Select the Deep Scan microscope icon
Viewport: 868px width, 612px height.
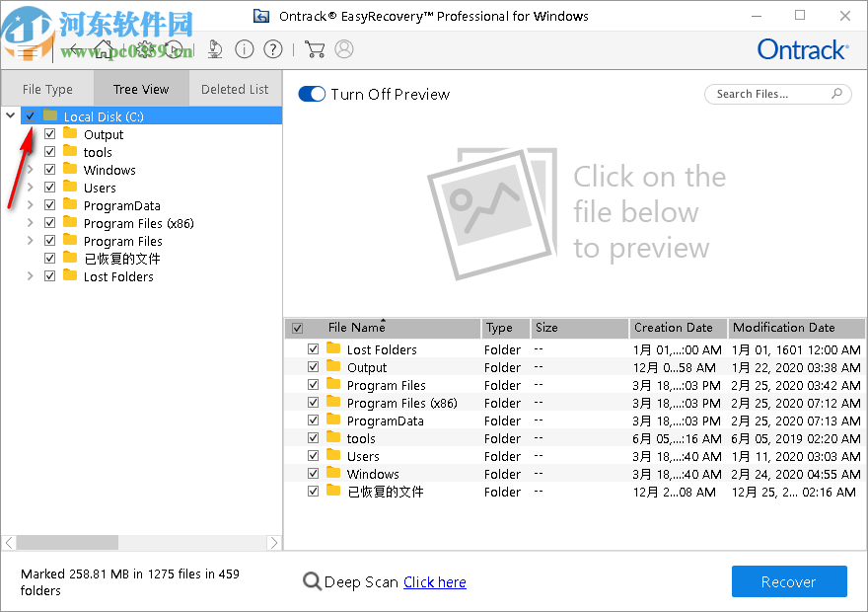pos(215,49)
